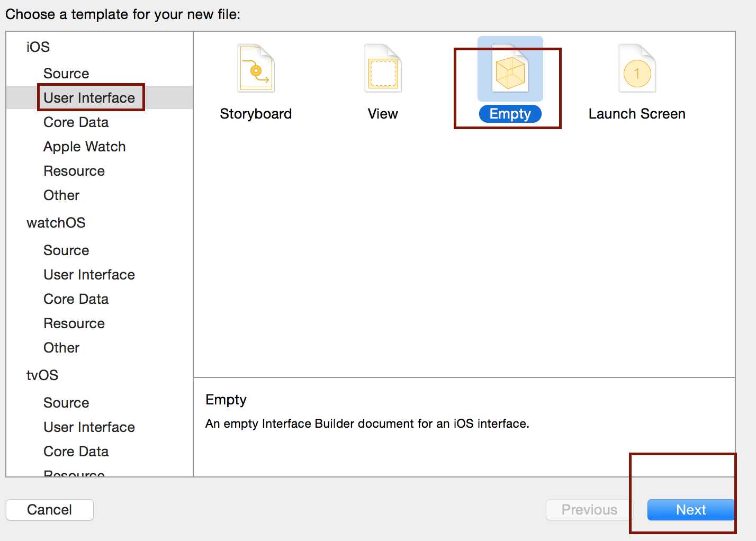756x541 pixels.
Task: Click the Launch Screen label text
Action: click(x=637, y=114)
